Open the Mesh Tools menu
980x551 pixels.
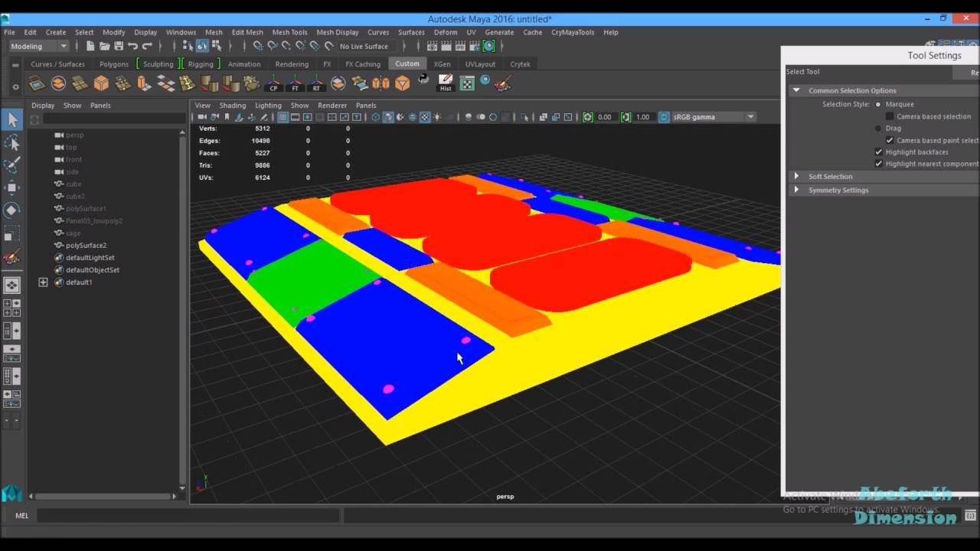pos(289,32)
